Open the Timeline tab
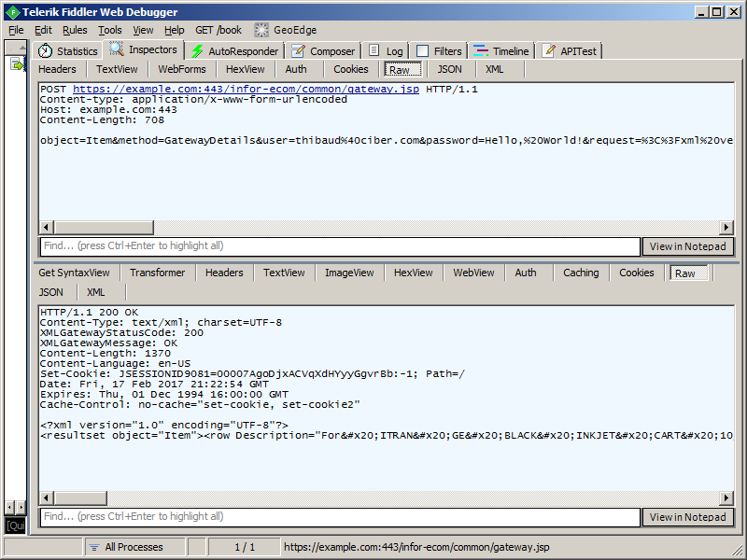 click(x=500, y=51)
